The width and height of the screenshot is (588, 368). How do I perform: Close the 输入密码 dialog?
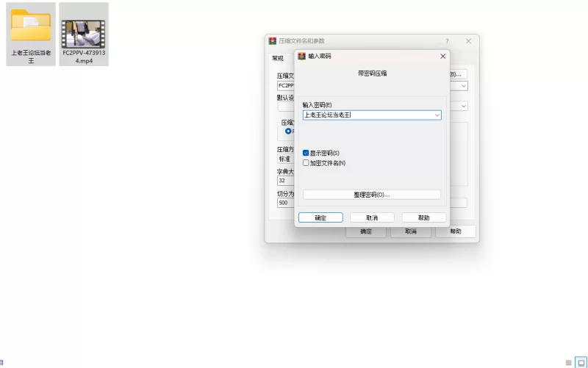pyautogui.click(x=443, y=57)
